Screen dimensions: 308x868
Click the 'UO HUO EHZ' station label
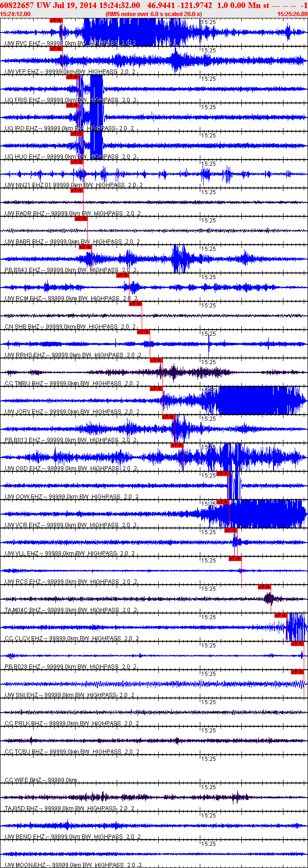23,157
